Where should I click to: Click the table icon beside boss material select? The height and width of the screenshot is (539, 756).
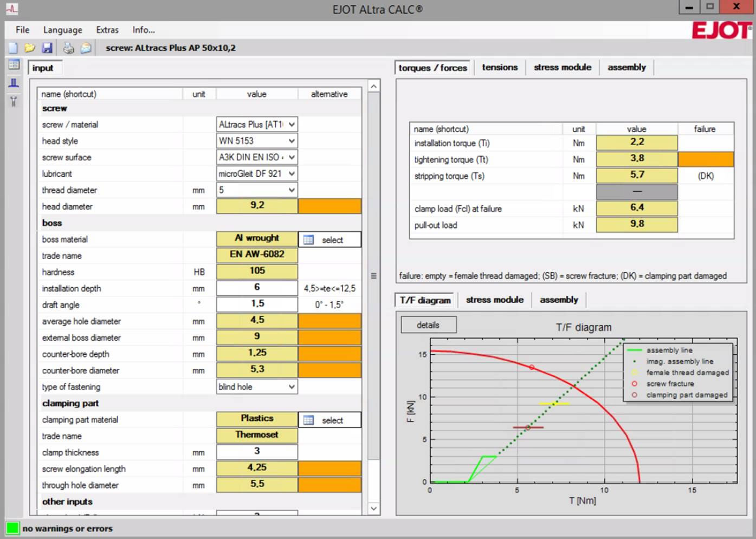pyautogui.click(x=308, y=239)
